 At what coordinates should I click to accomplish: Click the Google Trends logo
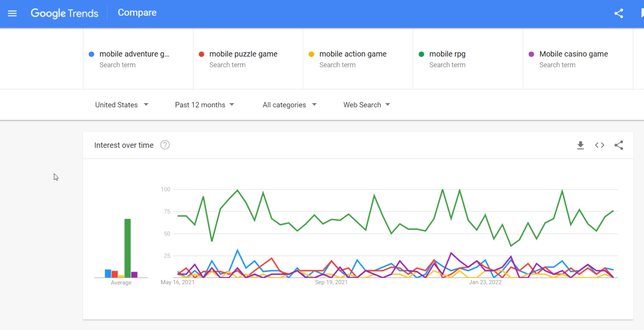[64, 13]
